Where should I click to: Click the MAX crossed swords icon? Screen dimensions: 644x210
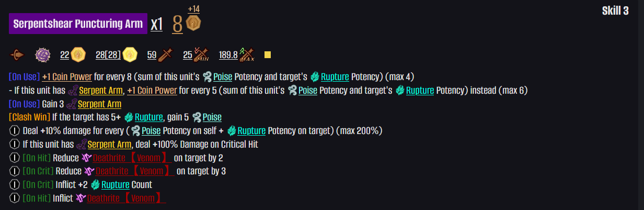click(246, 54)
